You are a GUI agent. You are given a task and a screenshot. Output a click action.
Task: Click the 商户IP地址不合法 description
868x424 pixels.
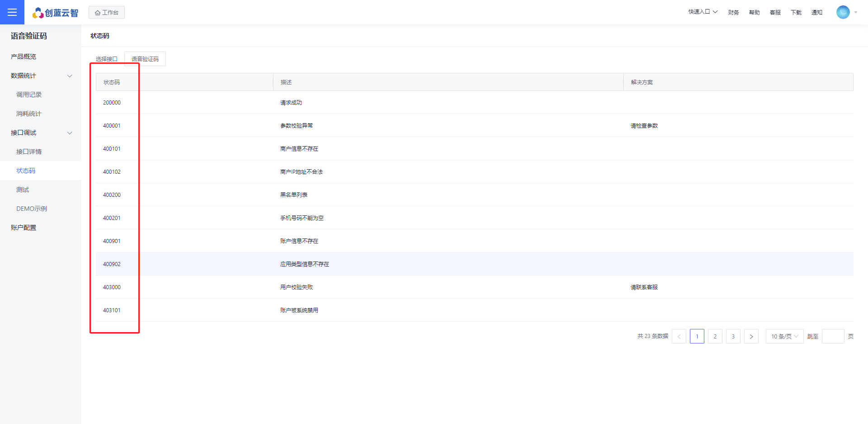pos(302,172)
